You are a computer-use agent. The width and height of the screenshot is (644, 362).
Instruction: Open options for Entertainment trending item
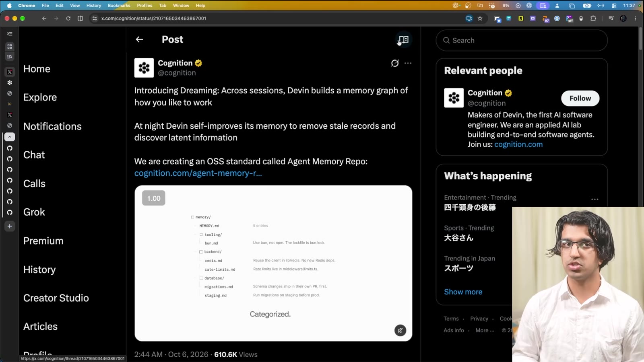click(594, 200)
